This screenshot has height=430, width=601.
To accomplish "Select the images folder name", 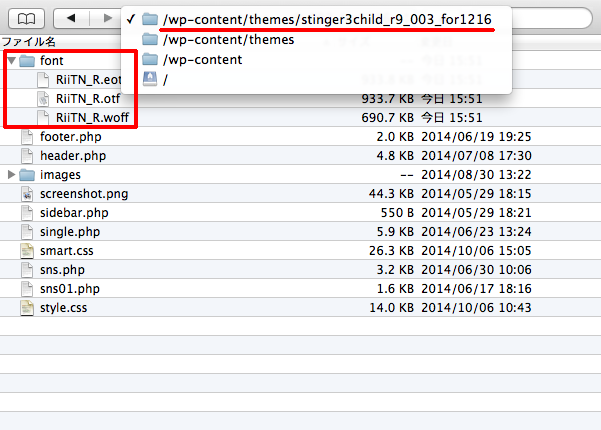I will (60, 175).
